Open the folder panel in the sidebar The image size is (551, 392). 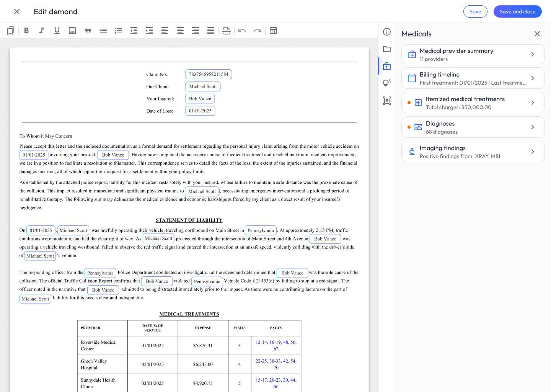point(387,49)
